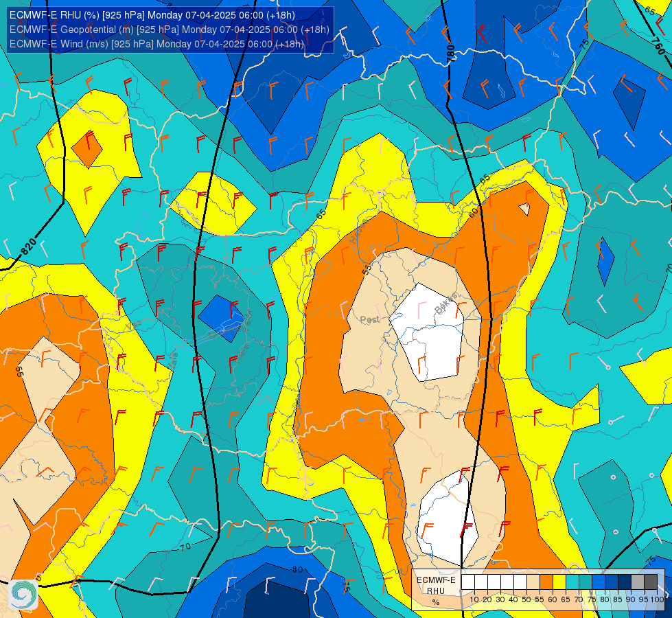The image size is (672, 618).
Task: Select the light gray 90-95 legend swatch
Action: coord(638,582)
